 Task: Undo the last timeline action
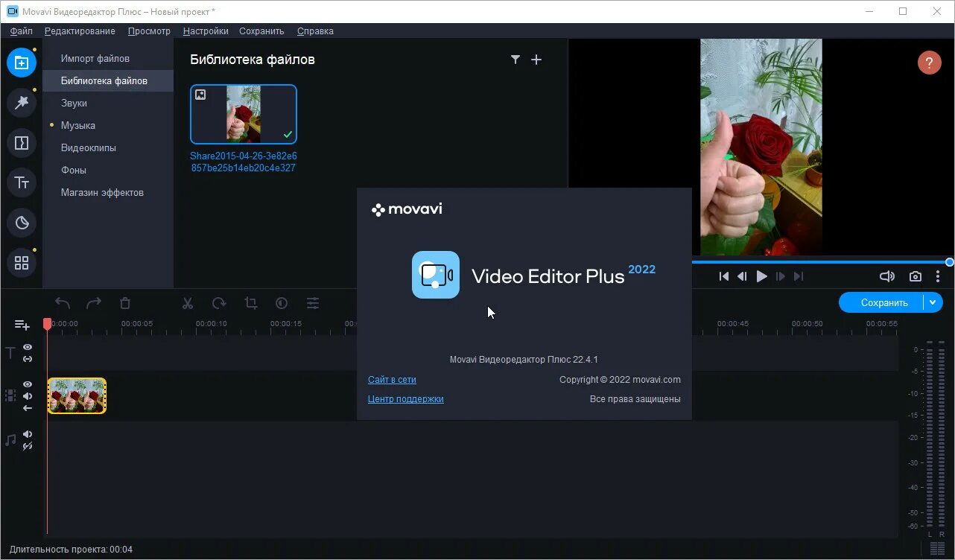tap(63, 303)
